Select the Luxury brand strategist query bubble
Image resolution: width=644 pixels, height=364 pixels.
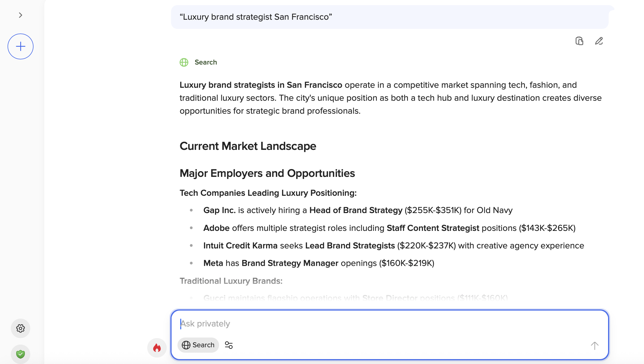(390, 17)
